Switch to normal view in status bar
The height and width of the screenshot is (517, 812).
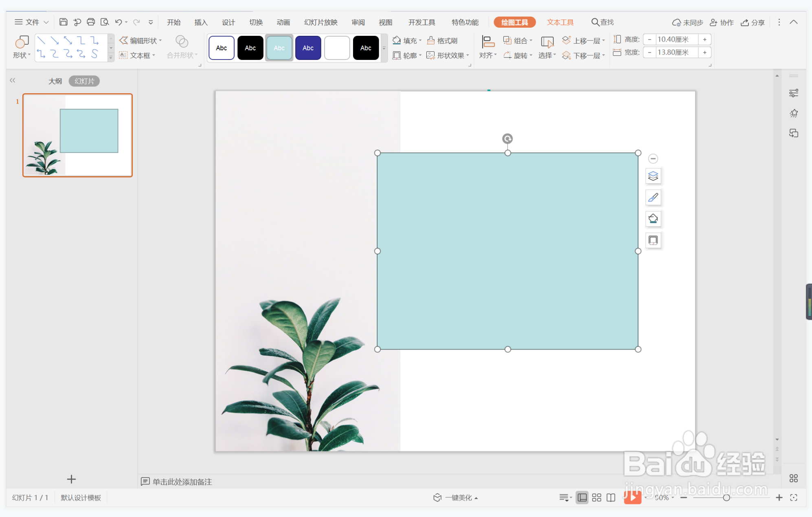click(x=582, y=497)
